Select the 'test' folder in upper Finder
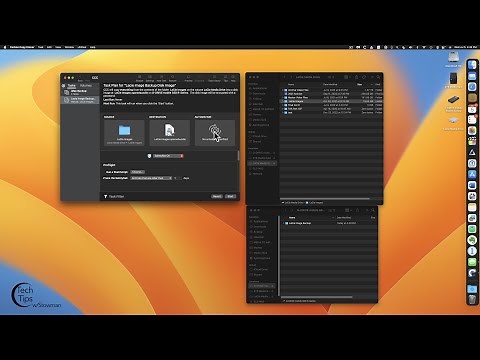This screenshot has width=480, height=360. point(332,112)
